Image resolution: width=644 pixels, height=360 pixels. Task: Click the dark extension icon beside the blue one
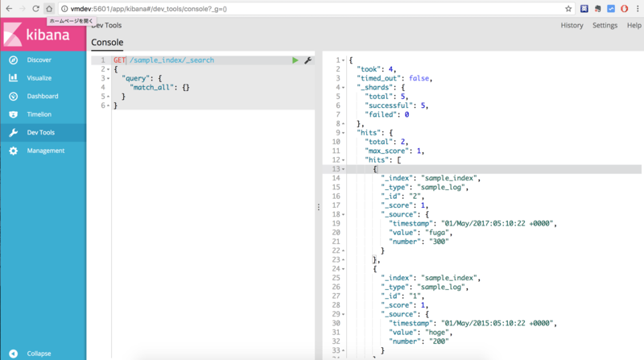tap(597, 9)
